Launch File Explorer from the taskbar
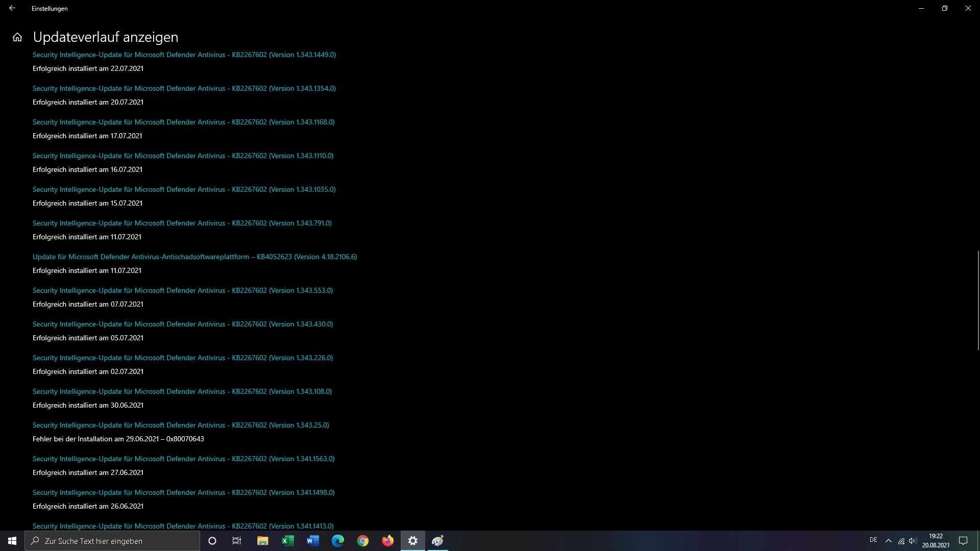This screenshot has width=980, height=551. [262, 541]
